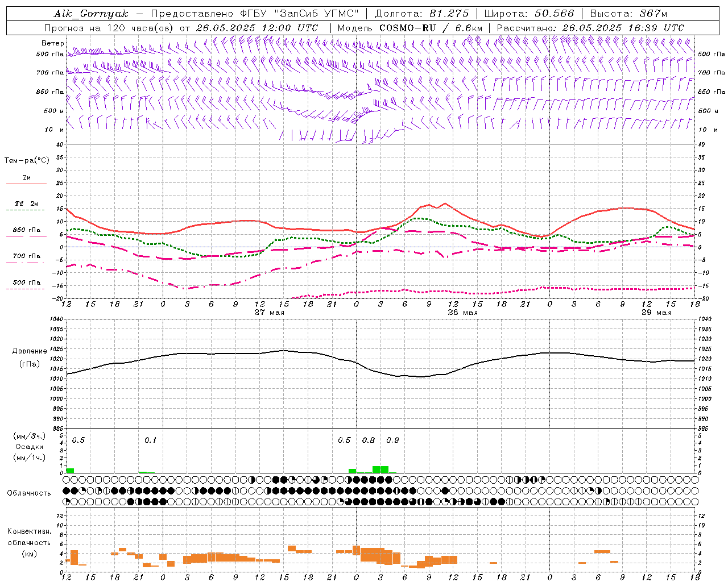Click the 500 м wind level label on left
The width and height of the screenshot is (728, 582).
54,111
